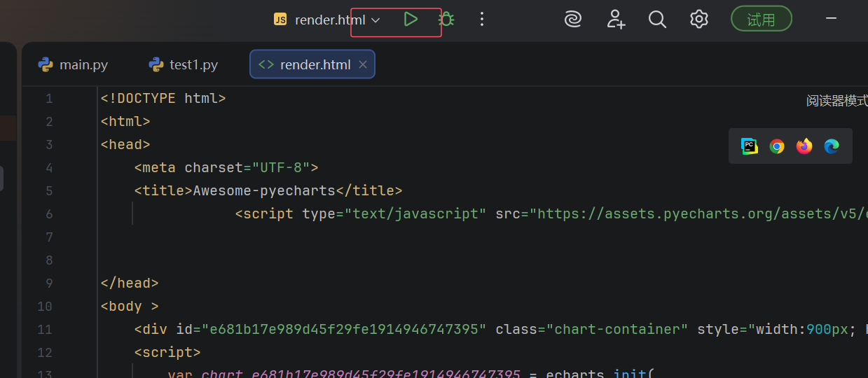Select the render.html editor tab

click(312, 65)
